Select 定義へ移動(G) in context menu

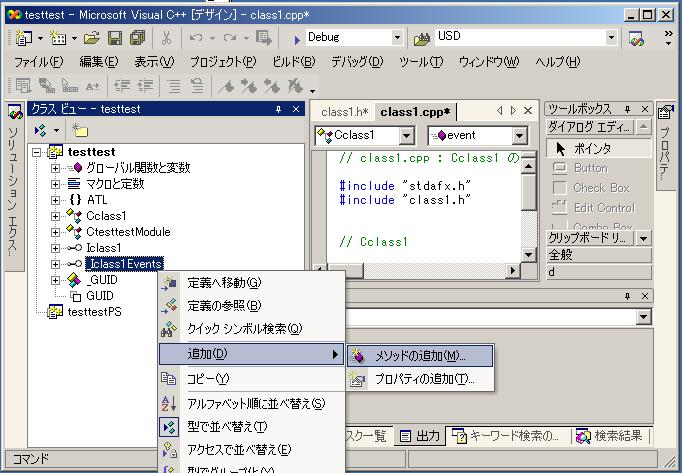pyautogui.click(x=252, y=283)
